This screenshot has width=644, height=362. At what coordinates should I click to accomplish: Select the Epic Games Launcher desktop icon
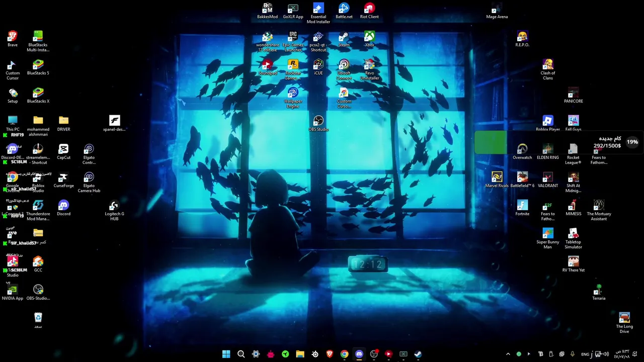click(293, 42)
